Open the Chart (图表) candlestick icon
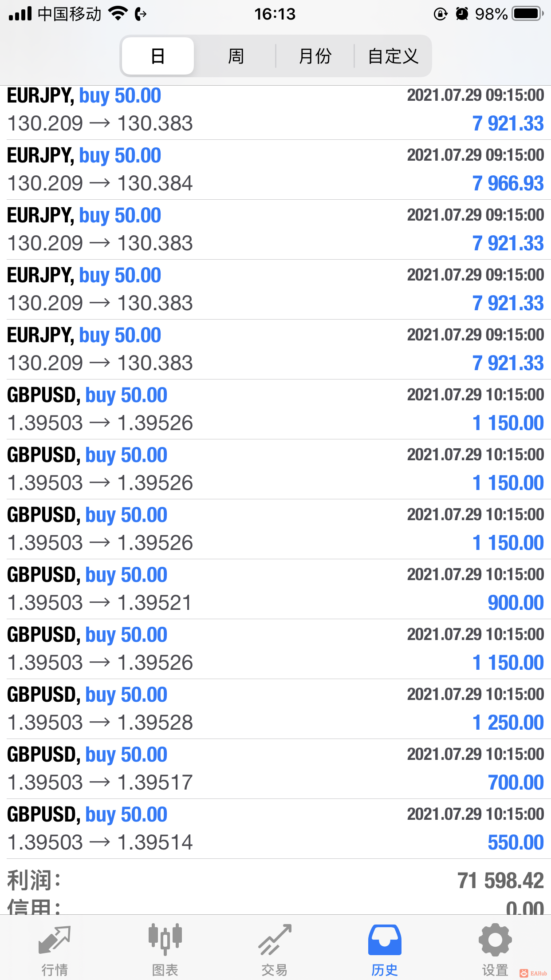Viewport: 551px width, 980px height. [x=165, y=939]
